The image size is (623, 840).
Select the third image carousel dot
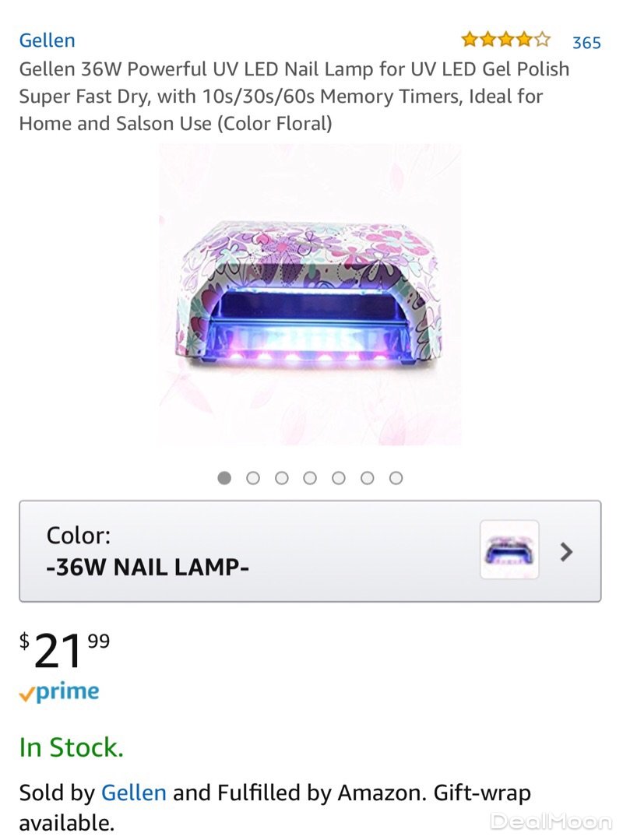coord(282,478)
